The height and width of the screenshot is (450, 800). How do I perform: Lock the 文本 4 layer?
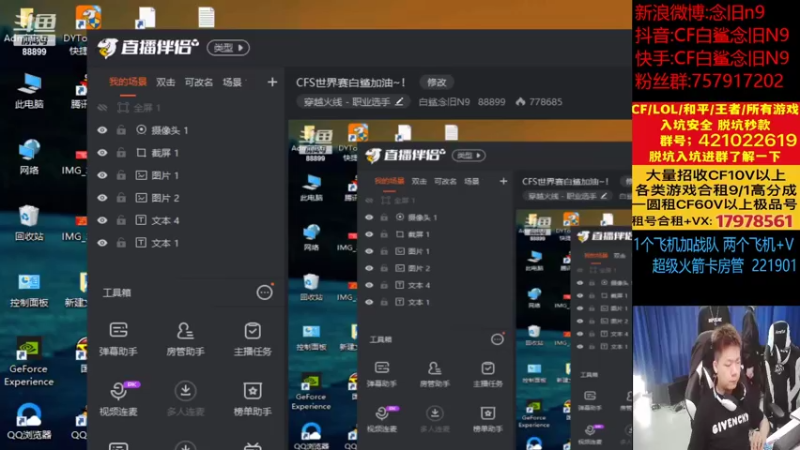tap(121, 220)
